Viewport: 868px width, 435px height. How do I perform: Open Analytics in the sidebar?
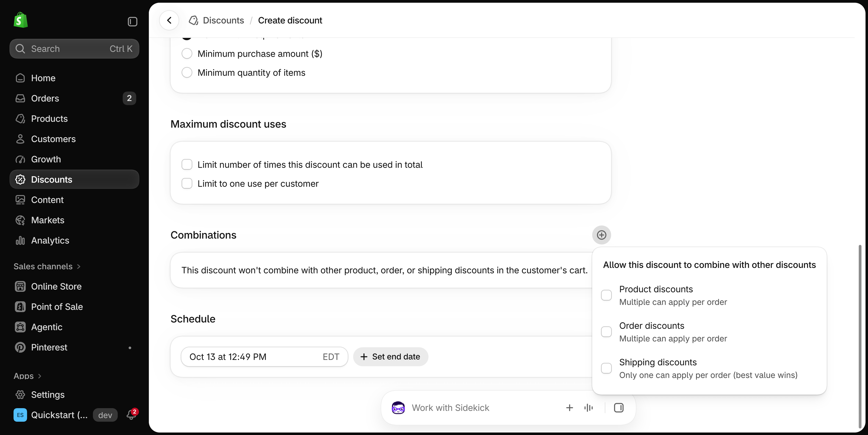click(x=74, y=240)
